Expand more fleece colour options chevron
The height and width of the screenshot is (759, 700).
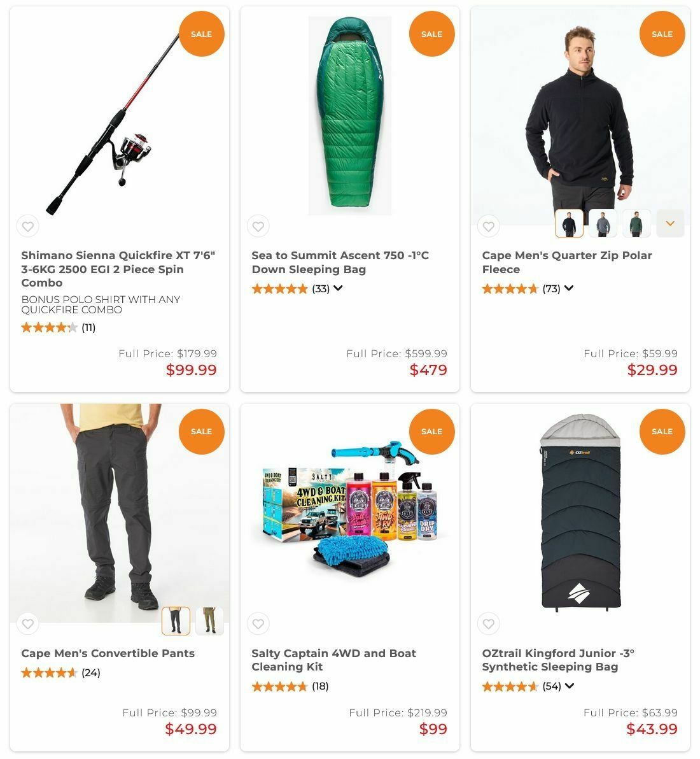point(670,223)
